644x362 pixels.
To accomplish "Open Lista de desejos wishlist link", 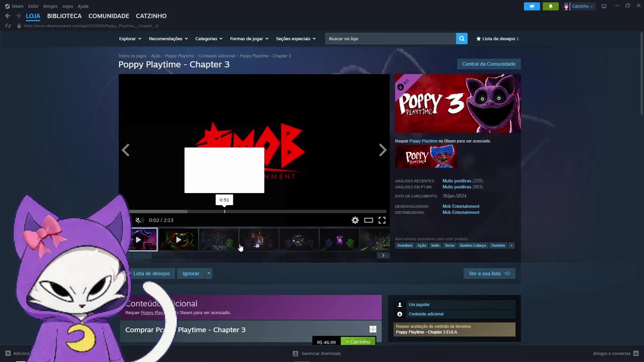I will 497,39.
